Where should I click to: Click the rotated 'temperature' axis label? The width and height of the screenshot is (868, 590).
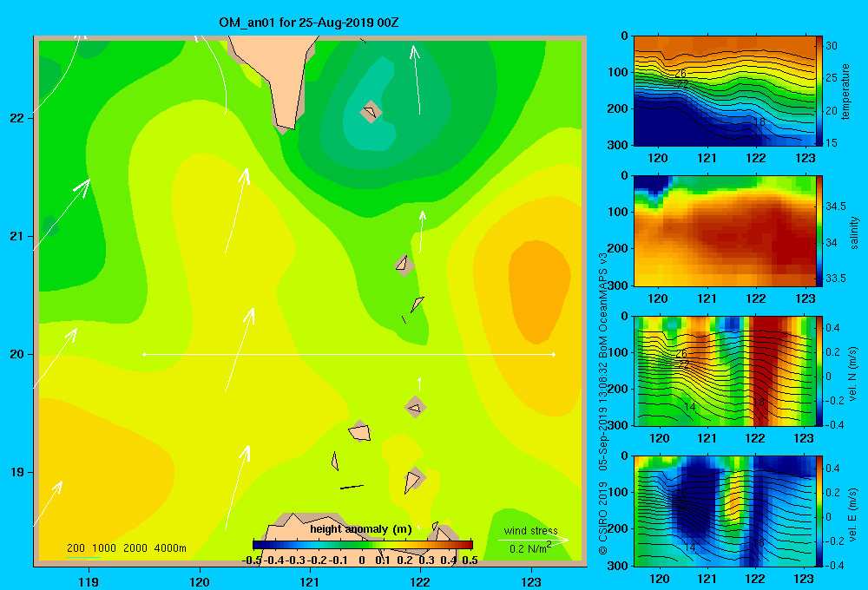click(845, 91)
